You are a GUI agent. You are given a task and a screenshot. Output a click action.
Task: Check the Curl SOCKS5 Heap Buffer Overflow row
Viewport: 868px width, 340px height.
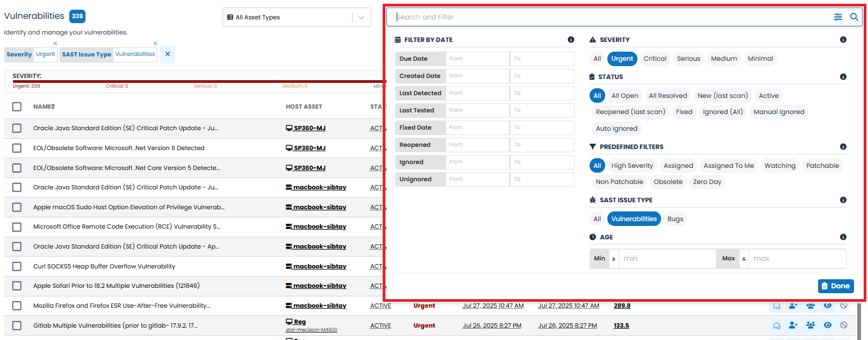(x=17, y=266)
